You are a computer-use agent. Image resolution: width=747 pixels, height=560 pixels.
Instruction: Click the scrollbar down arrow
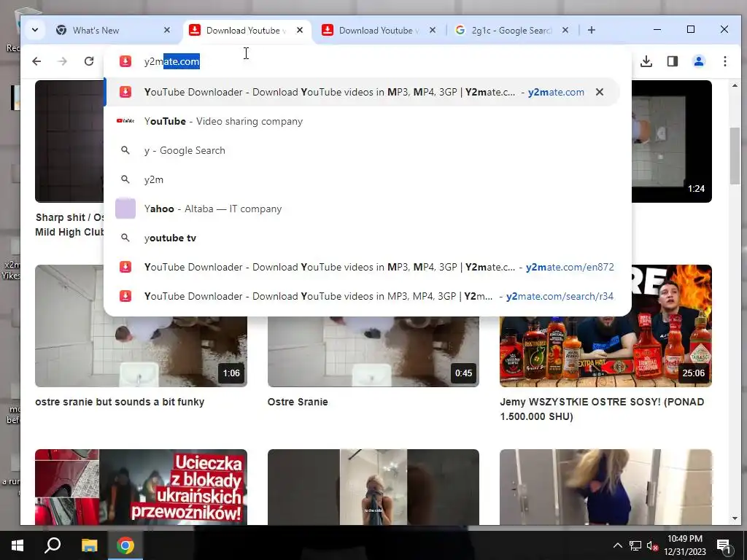735,518
